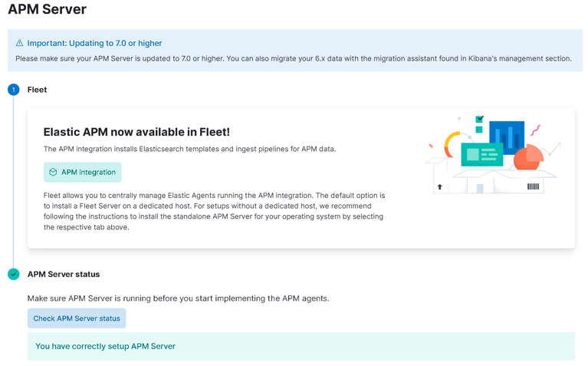Click the 'Fleet' step heading

37,90
